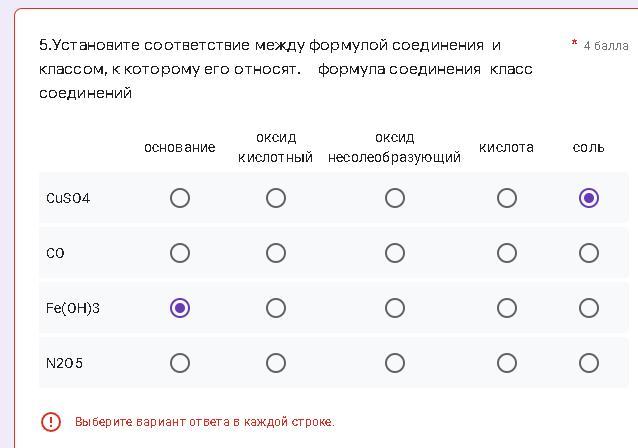638x448 pixels.
Task: Mark N2O5 as оксид кислотный
Action: (276, 363)
